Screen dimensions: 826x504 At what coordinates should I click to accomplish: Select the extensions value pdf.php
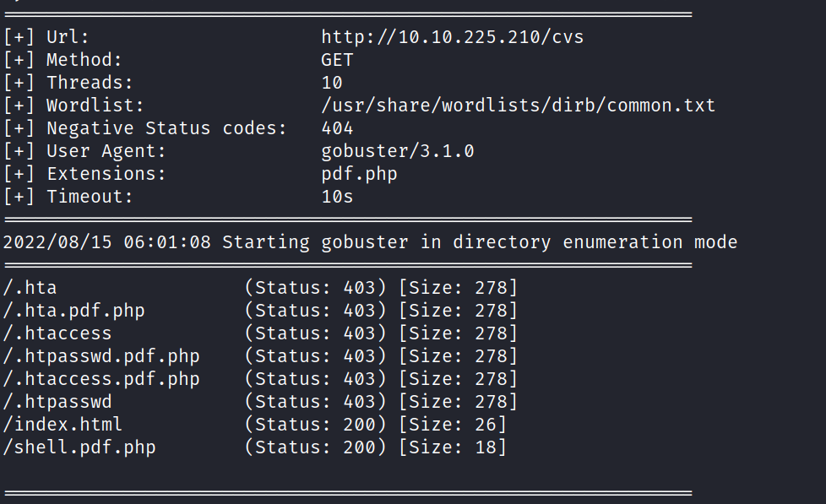point(359,174)
